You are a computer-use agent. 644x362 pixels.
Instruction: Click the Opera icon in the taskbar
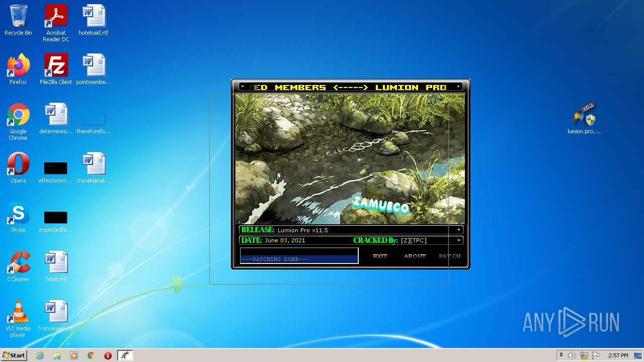pos(108,355)
